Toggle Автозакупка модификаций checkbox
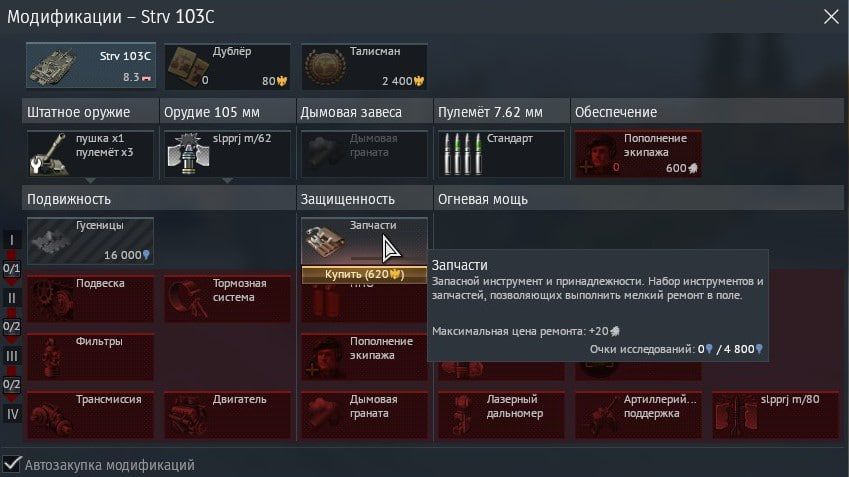 coord(12,464)
